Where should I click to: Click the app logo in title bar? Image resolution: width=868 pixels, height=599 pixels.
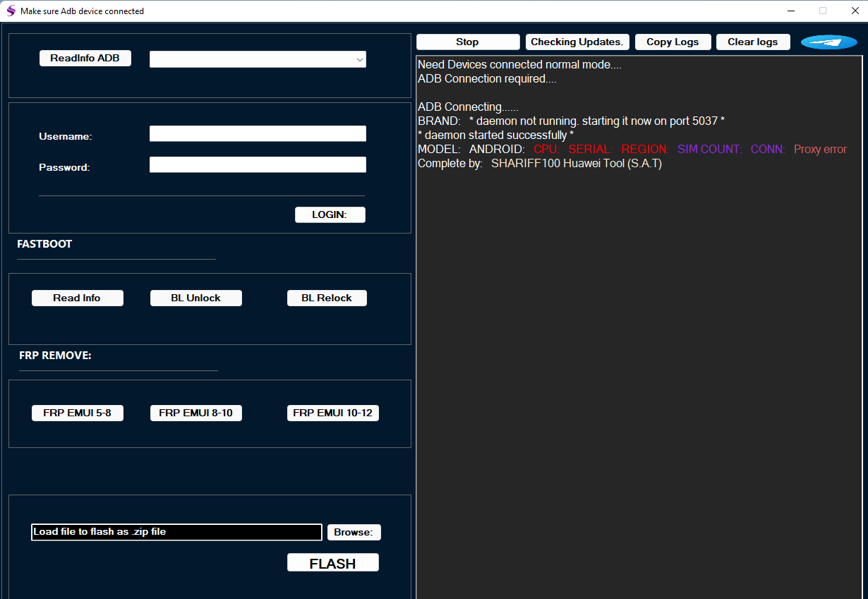click(11, 11)
